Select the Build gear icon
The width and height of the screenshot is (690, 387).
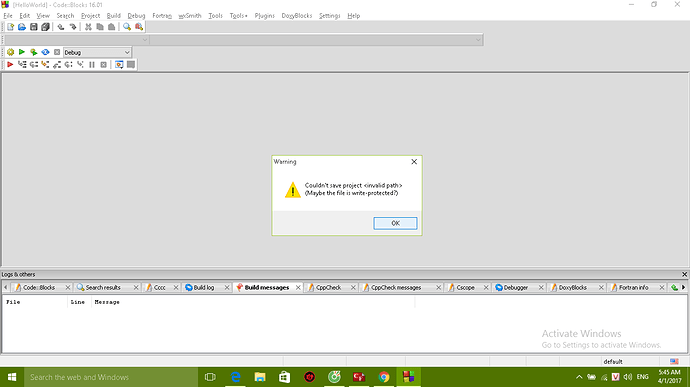coord(11,52)
